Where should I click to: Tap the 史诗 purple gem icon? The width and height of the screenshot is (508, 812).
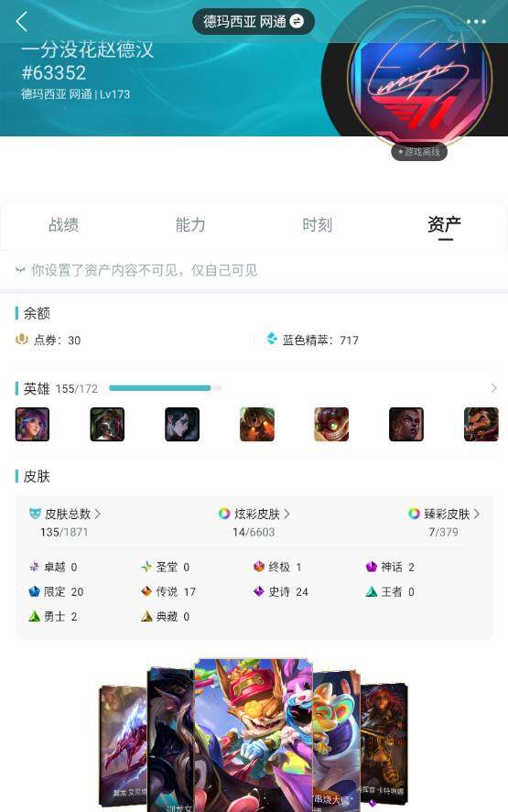pyautogui.click(x=259, y=591)
